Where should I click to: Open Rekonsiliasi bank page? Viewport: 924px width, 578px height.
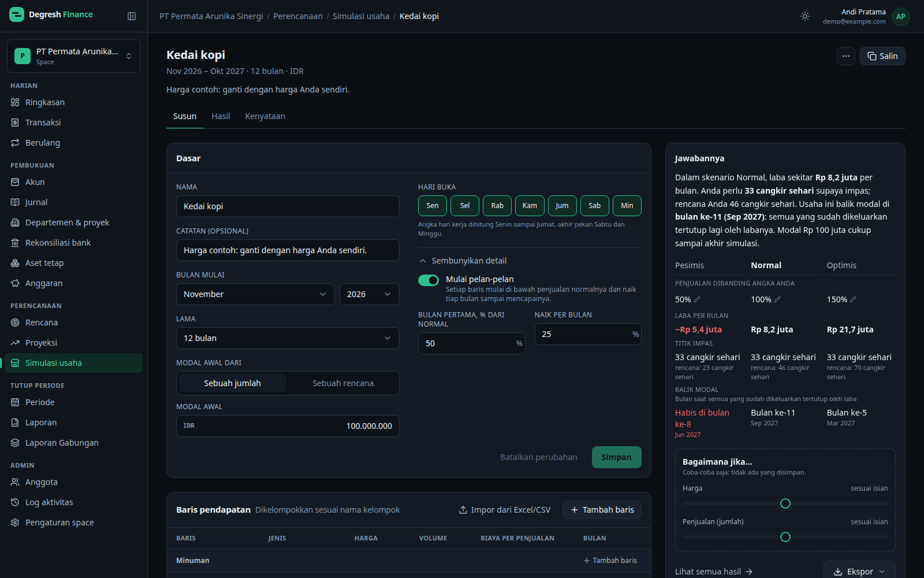coord(73,243)
